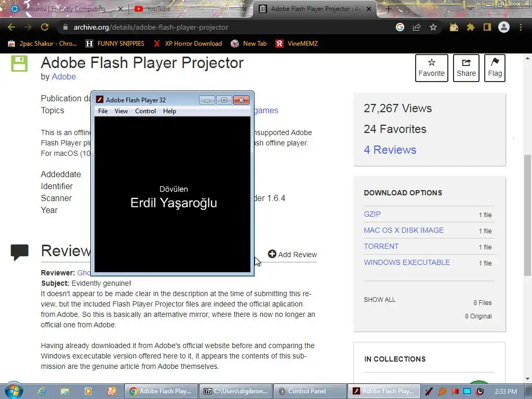The image size is (532, 399).
Task: Open Windows Explorer from taskbar
Action: click(65, 391)
